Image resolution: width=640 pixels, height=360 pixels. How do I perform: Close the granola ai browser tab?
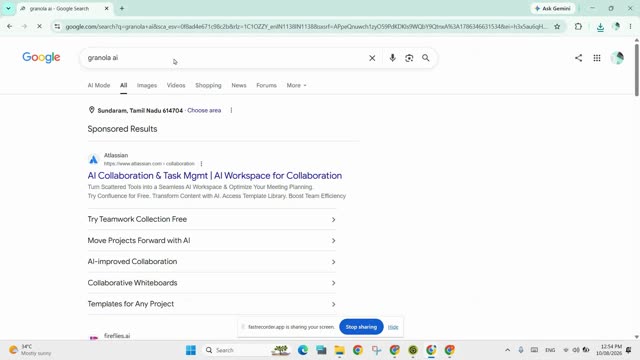pos(107,8)
